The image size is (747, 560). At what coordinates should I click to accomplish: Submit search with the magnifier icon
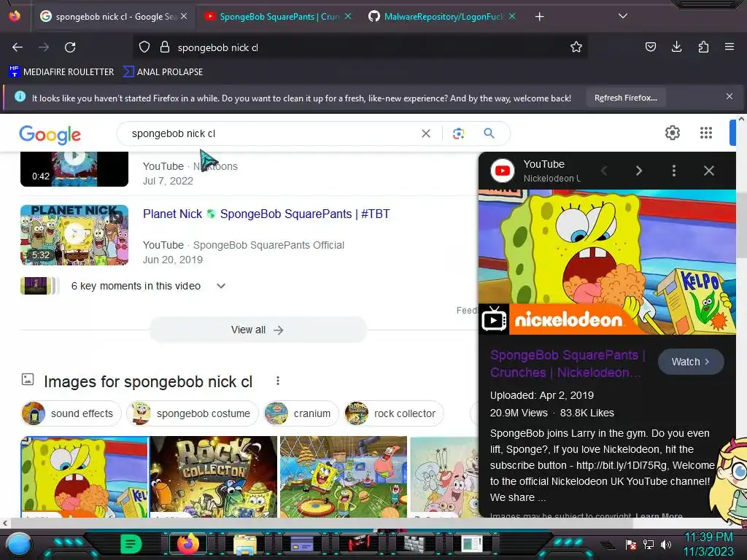tap(489, 133)
